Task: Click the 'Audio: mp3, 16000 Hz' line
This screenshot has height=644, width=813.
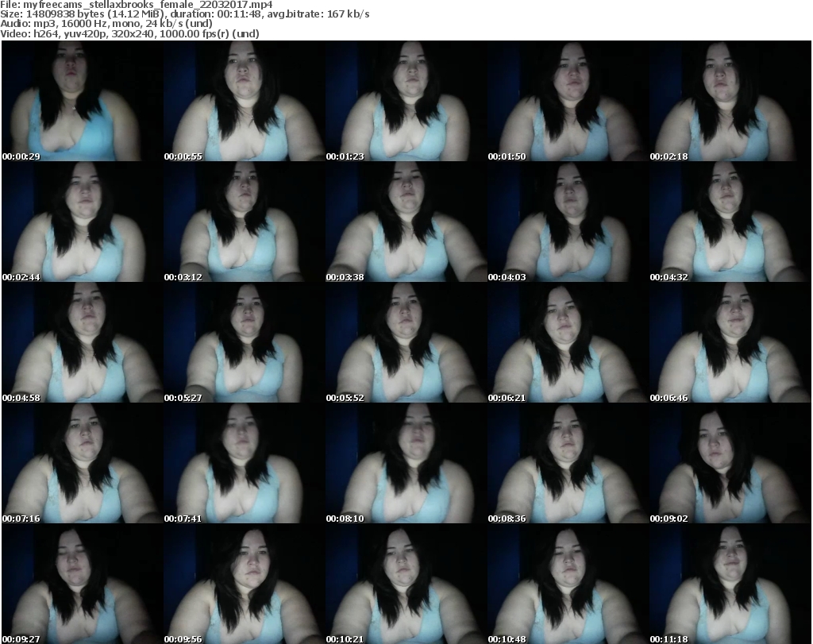Action: coord(107,24)
